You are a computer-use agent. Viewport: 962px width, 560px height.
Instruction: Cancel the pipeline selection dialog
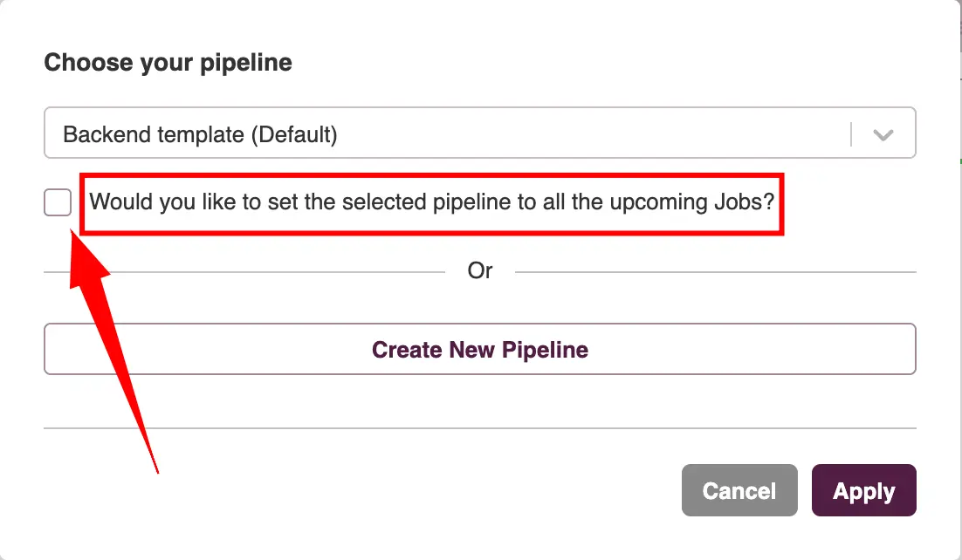pos(739,490)
